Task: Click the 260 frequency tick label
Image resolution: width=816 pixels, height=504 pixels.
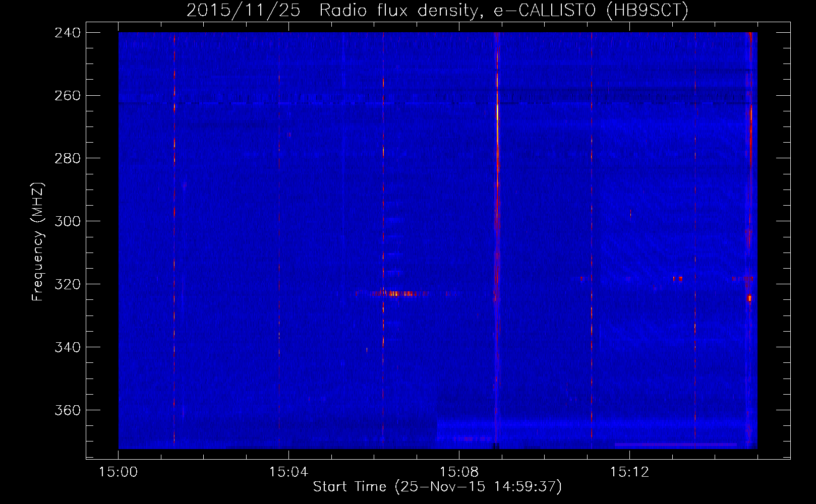Action: pyautogui.click(x=68, y=95)
